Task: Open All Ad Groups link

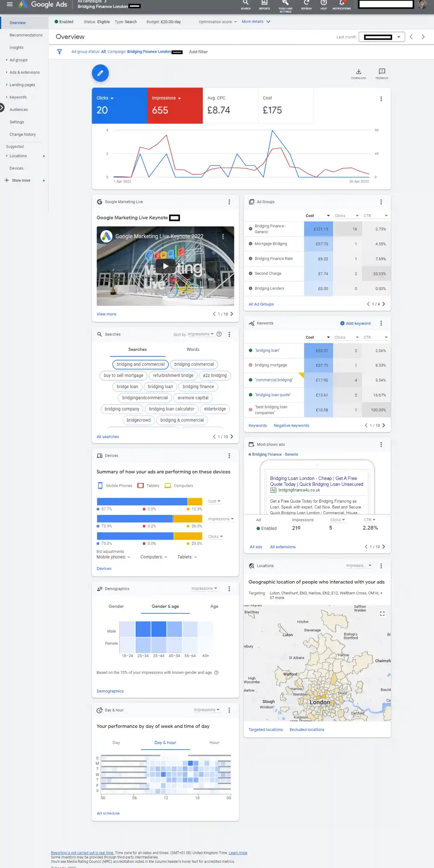Action: pyautogui.click(x=261, y=304)
